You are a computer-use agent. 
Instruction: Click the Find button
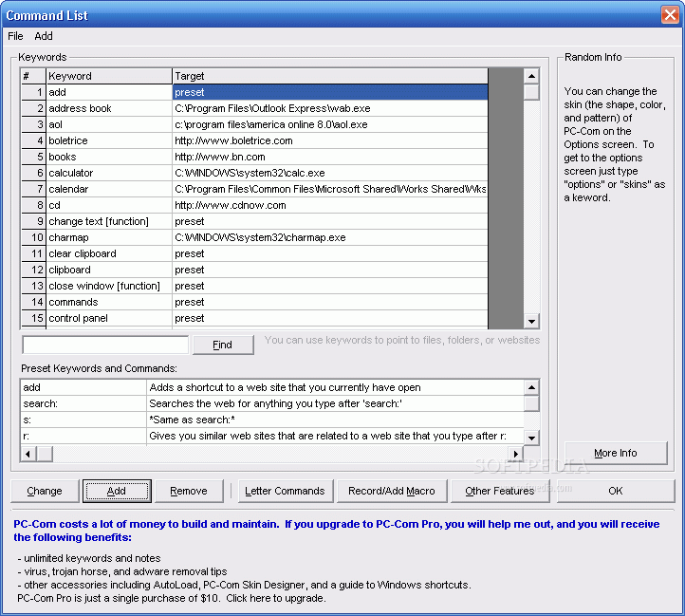coord(223,345)
